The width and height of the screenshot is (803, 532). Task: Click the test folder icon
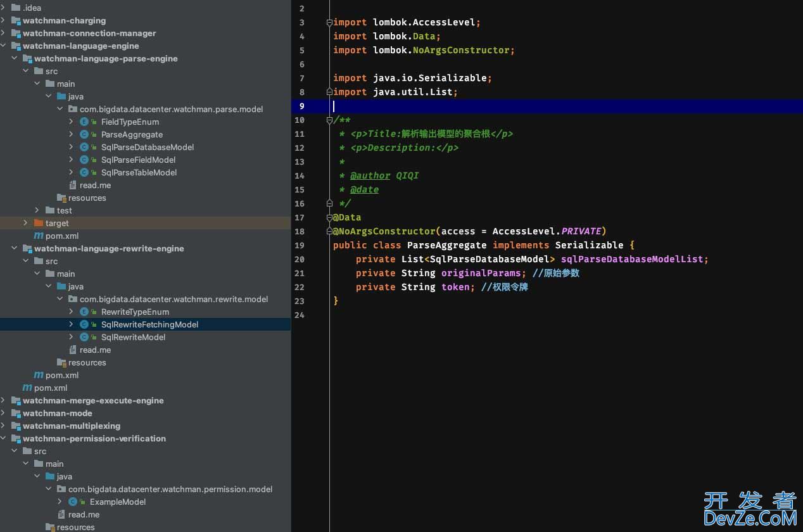tap(50, 210)
